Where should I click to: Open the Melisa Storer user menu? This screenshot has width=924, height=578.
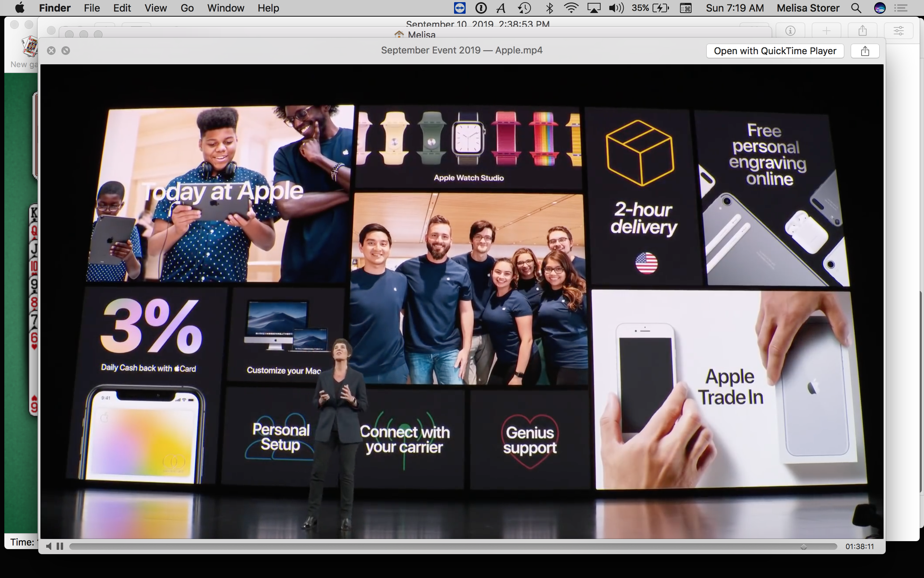tap(808, 8)
